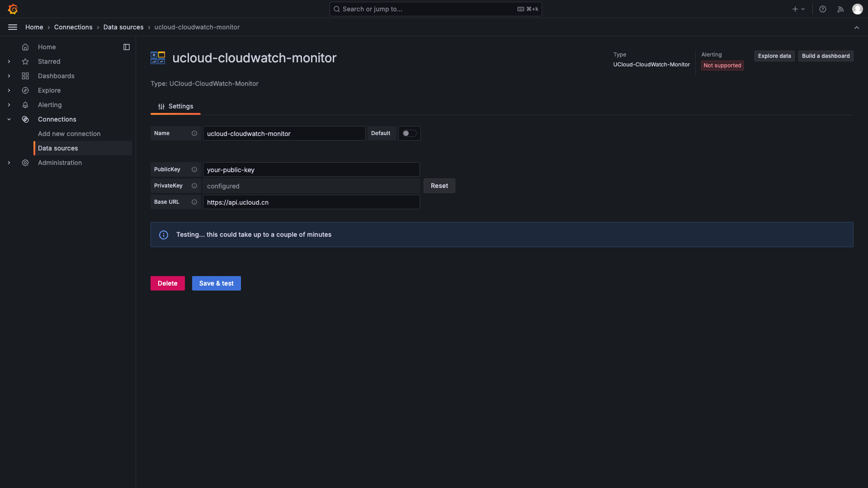Click the Connections plug icon
The image size is (868, 488).
point(25,119)
